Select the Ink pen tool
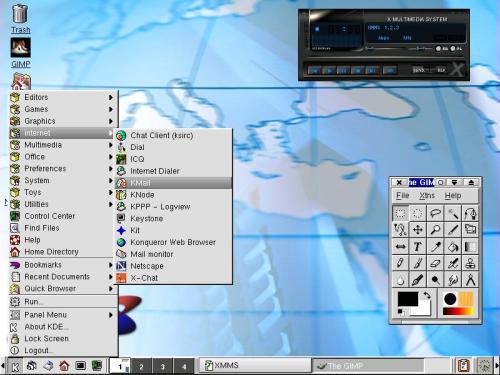The image size is (500, 375). click(417, 280)
